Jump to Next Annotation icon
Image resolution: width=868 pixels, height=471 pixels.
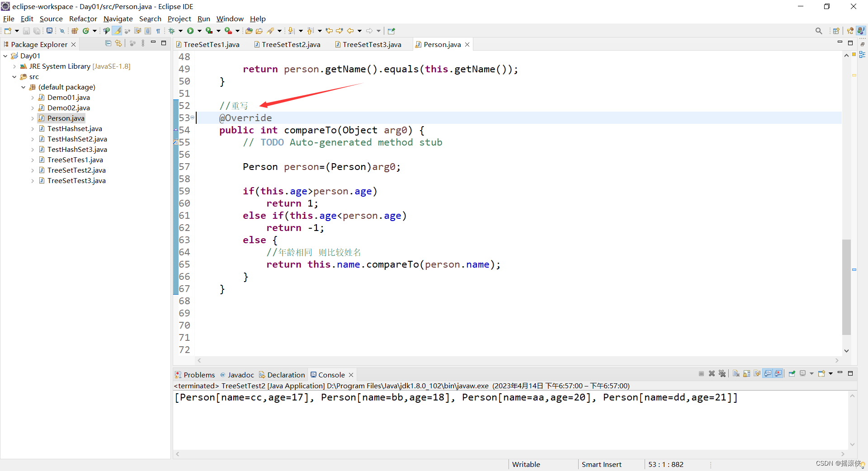291,31
